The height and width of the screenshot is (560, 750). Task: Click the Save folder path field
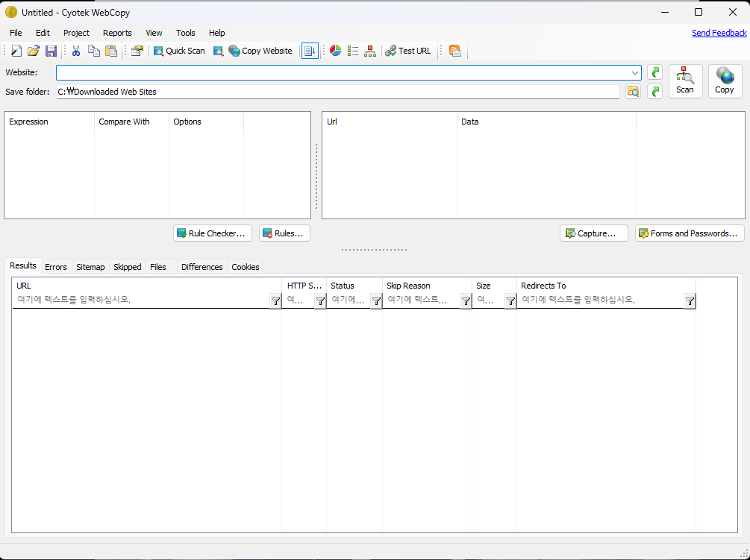tap(338, 92)
